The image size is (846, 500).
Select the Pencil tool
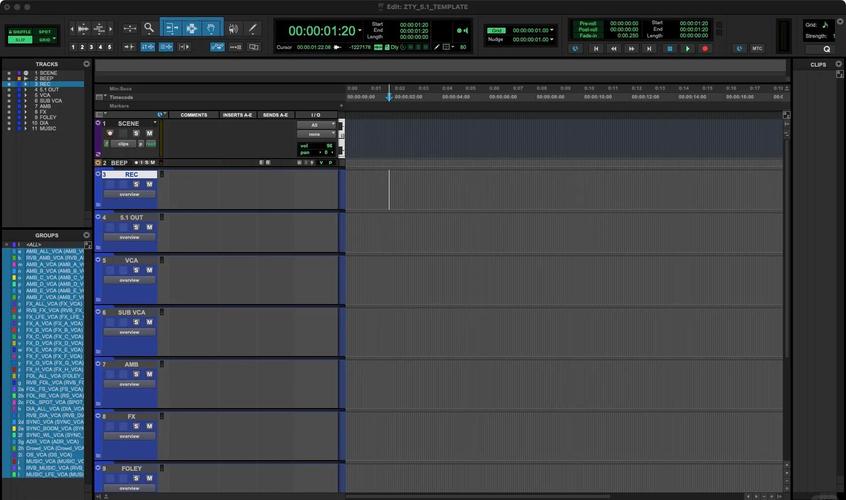pyautogui.click(x=253, y=28)
